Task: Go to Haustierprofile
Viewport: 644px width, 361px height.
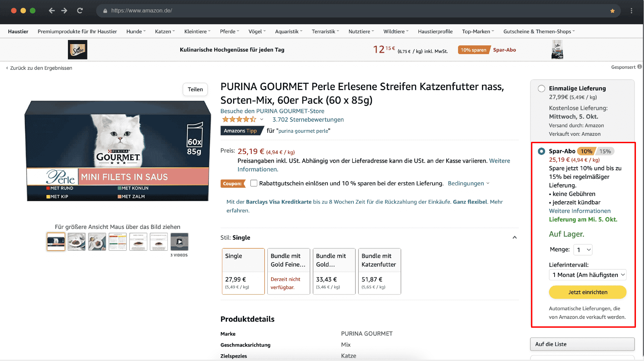Action: [x=435, y=31]
